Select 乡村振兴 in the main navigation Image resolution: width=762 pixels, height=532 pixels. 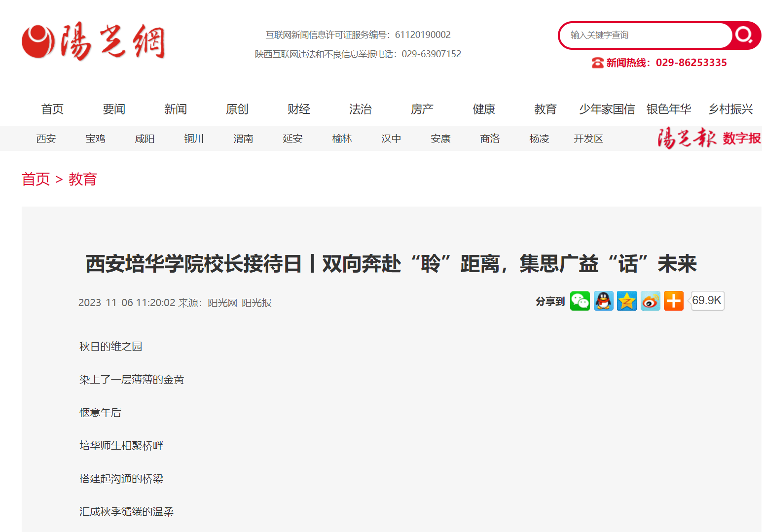(x=730, y=109)
